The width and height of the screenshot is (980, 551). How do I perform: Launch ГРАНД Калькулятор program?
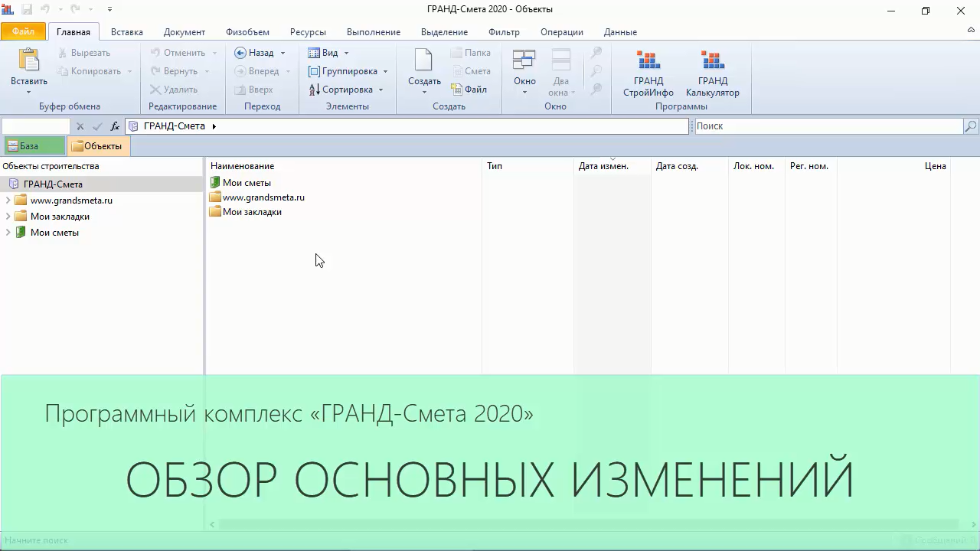click(x=713, y=73)
